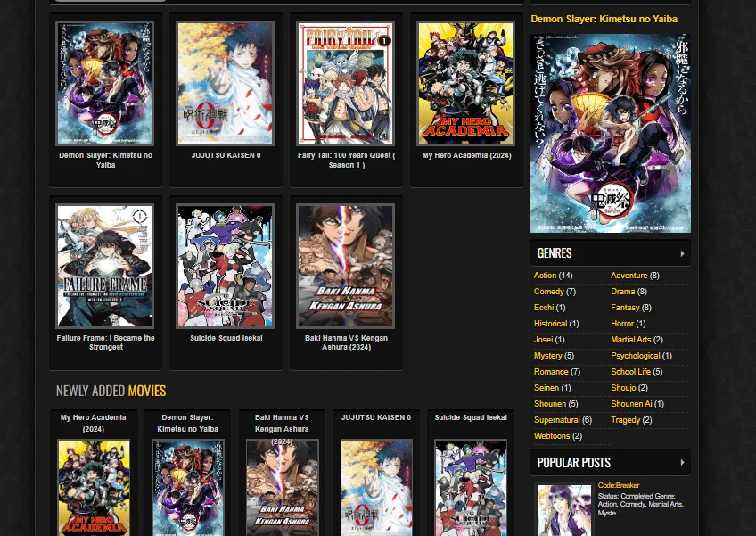The width and height of the screenshot is (756, 536).
Task: Click 'Suicide Squad Isekai' title under the grid poster
Action: (226, 338)
